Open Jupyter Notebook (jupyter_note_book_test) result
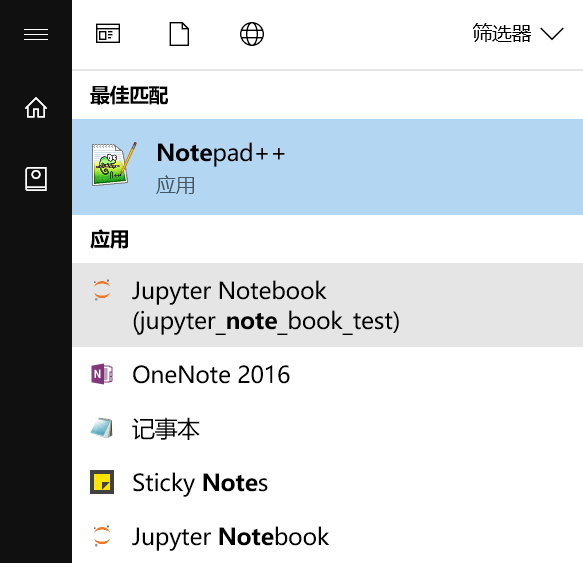The height and width of the screenshot is (563, 583). click(x=328, y=305)
